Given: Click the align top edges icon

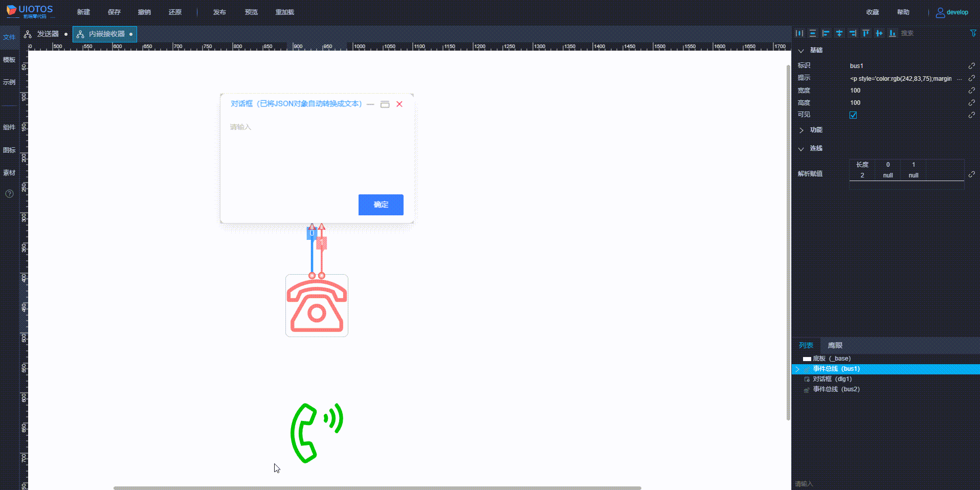Looking at the screenshot, I should tap(866, 33).
